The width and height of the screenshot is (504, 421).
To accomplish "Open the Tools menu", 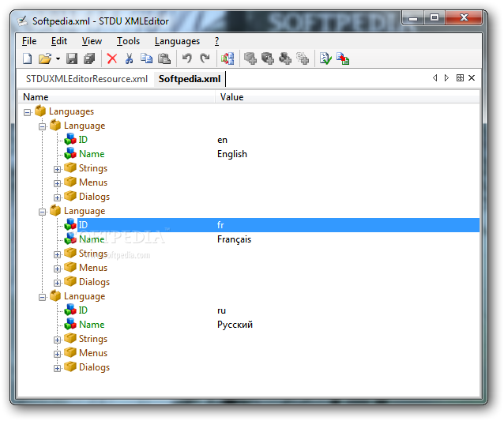I will pos(128,41).
